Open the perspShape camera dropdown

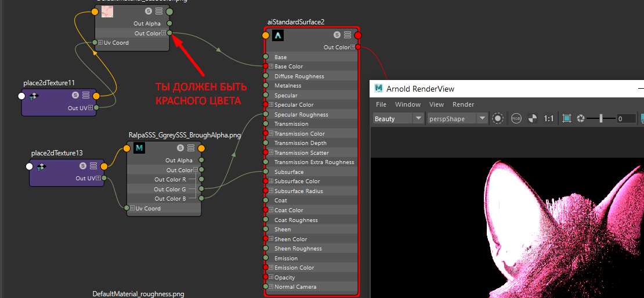coord(457,119)
